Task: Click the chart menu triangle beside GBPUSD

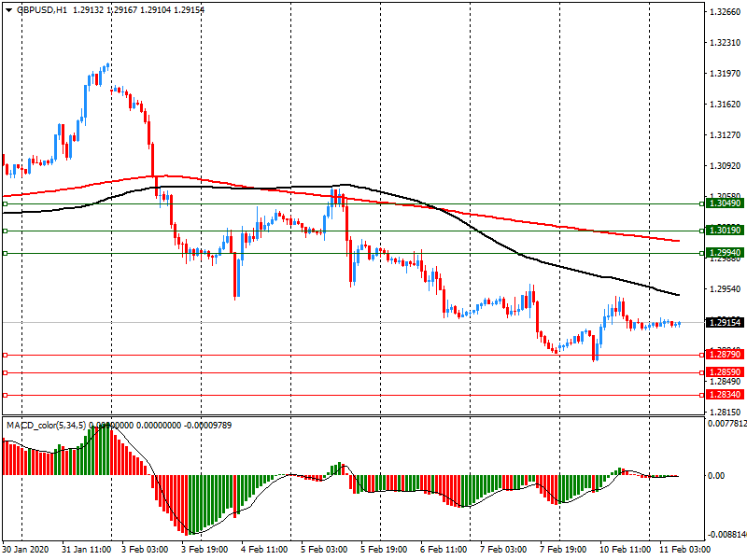Action: [7, 9]
